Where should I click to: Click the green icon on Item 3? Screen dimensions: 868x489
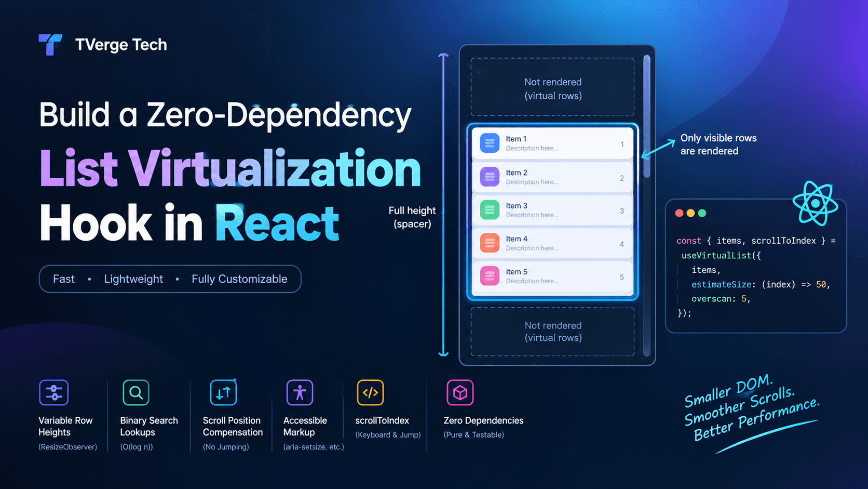(x=490, y=210)
